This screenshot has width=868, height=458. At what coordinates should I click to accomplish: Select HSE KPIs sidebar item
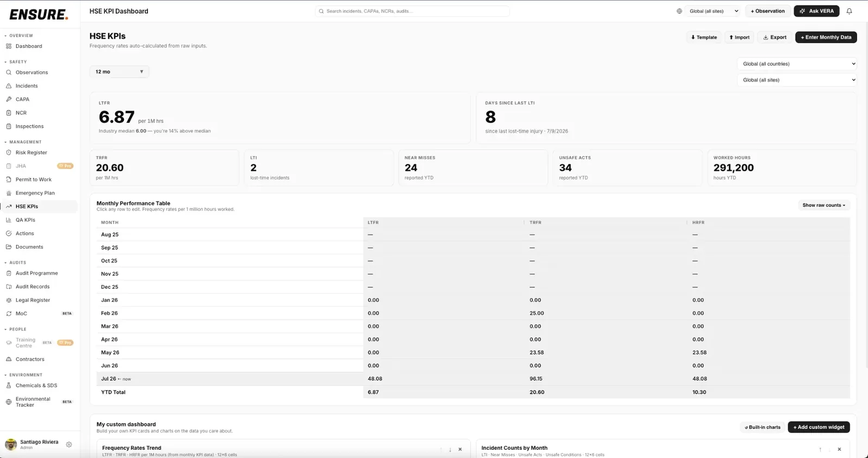pos(40,207)
